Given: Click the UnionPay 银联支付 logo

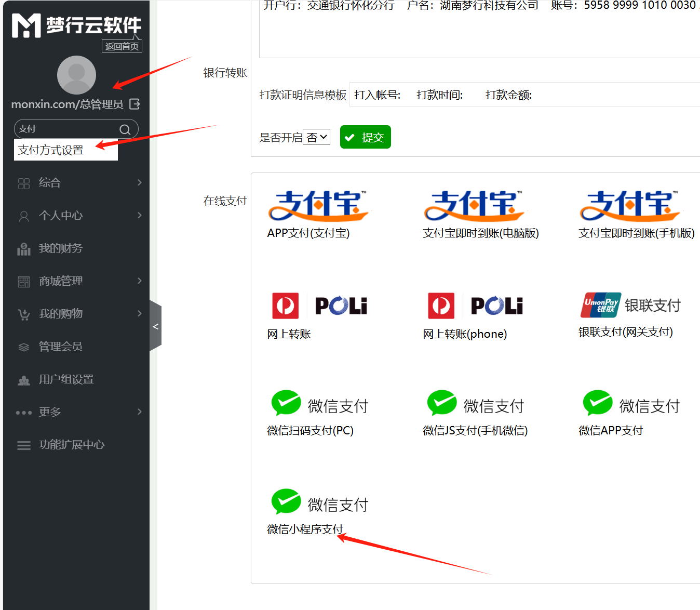Looking at the screenshot, I should pos(630,305).
